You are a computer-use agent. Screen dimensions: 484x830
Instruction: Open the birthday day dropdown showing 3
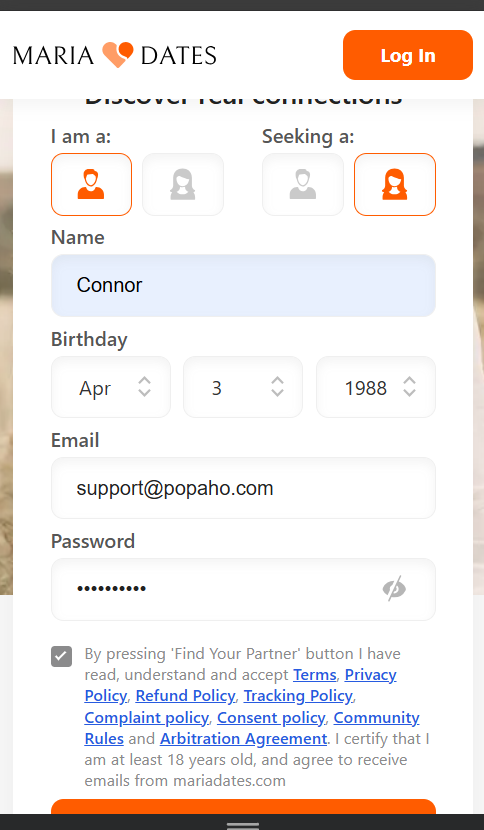(x=243, y=387)
